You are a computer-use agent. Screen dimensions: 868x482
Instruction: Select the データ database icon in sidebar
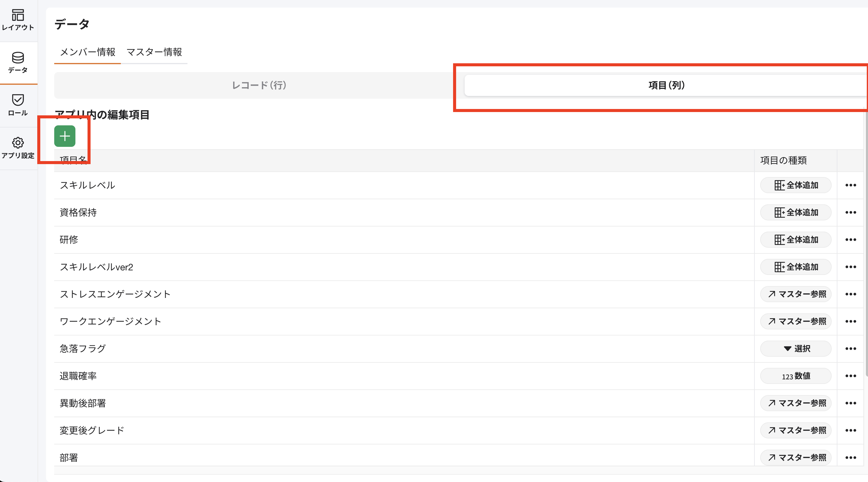(18, 63)
